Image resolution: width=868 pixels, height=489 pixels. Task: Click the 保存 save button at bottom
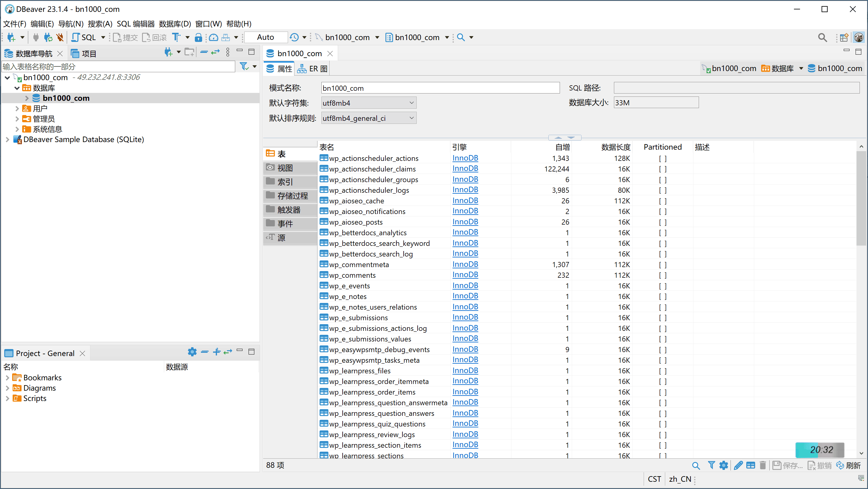click(x=787, y=466)
